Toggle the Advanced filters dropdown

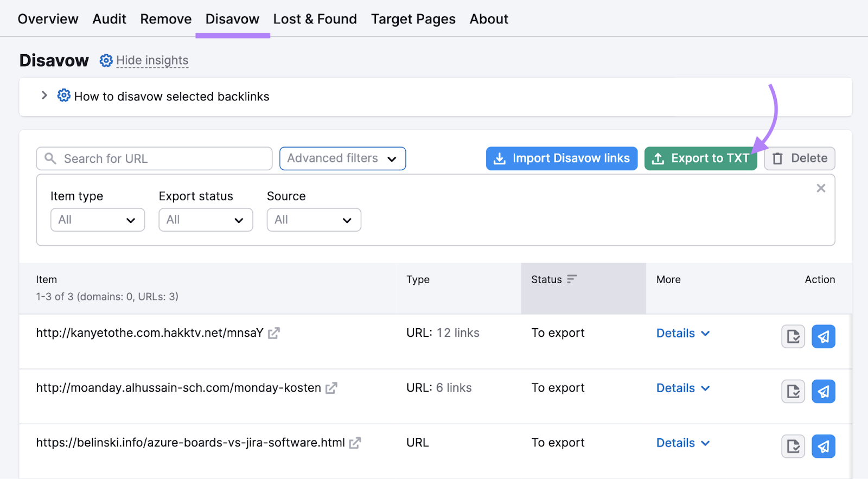pos(342,158)
